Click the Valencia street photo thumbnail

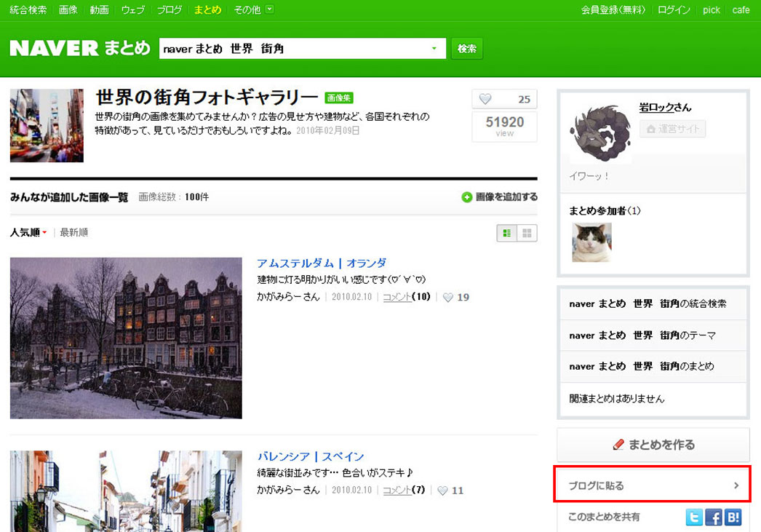(x=126, y=491)
